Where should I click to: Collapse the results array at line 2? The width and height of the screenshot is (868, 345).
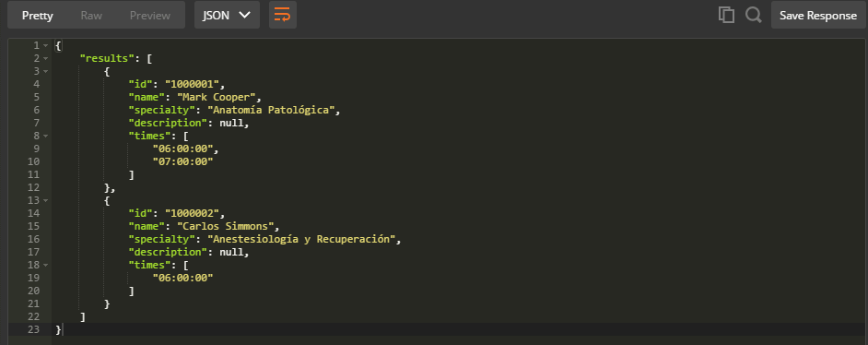45,58
